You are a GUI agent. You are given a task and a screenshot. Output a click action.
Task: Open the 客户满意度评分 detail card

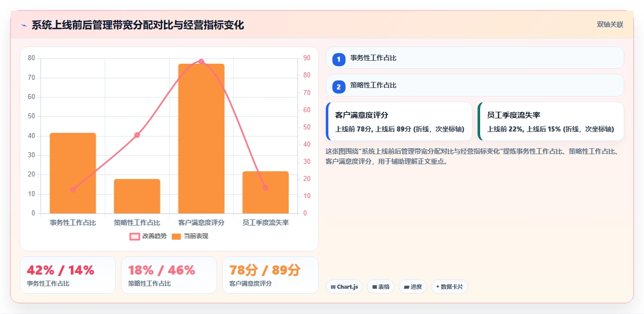tap(399, 121)
